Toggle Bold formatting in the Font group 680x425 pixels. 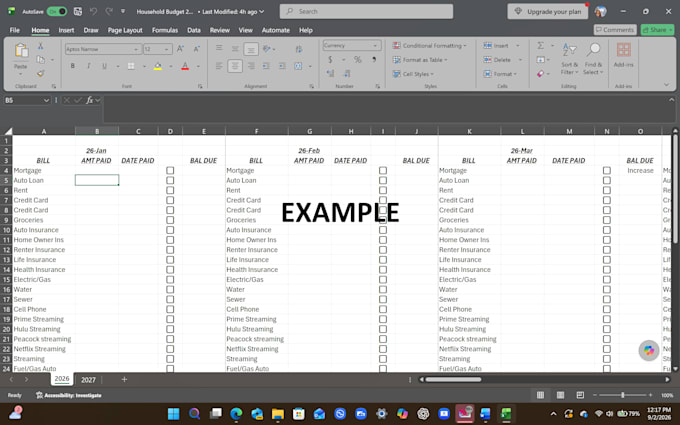click(72, 66)
